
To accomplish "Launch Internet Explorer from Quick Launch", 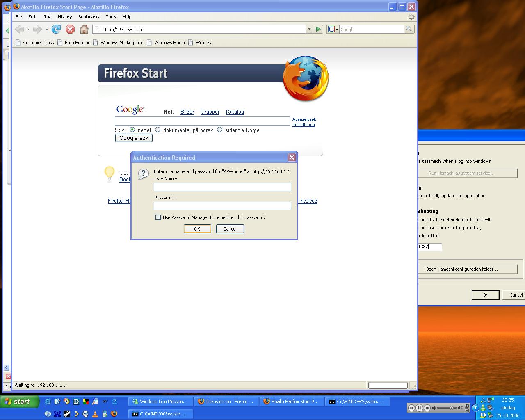I will [x=48, y=402].
